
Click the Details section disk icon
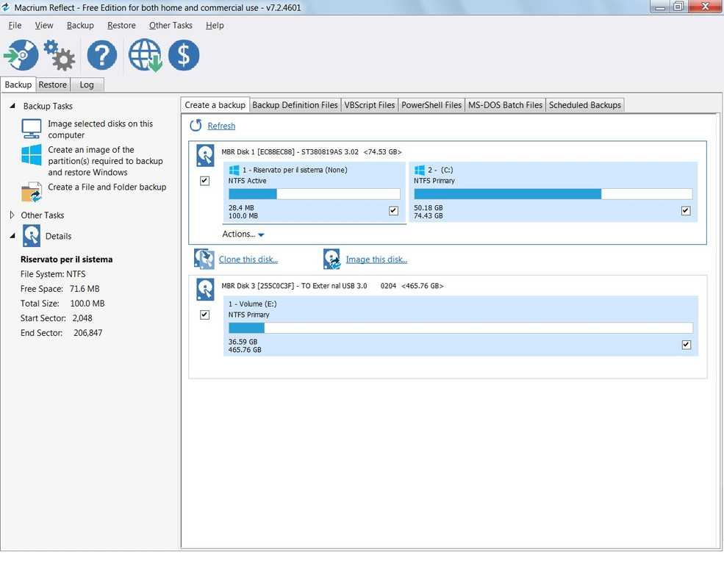point(32,236)
